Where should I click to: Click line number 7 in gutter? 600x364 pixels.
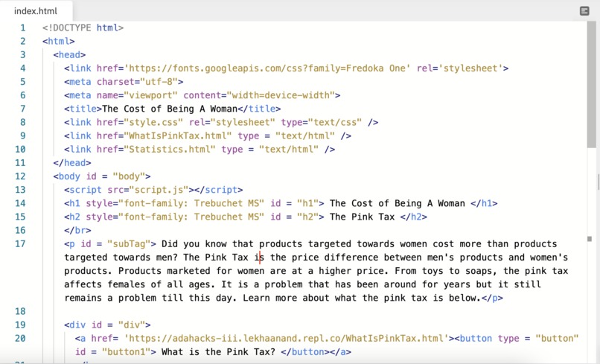click(x=22, y=109)
